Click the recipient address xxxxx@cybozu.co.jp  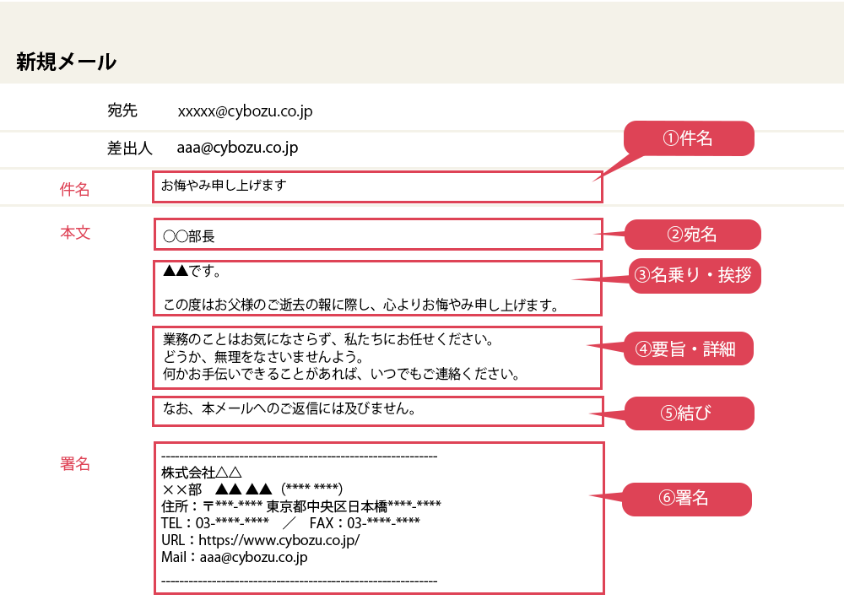pyautogui.click(x=245, y=111)
